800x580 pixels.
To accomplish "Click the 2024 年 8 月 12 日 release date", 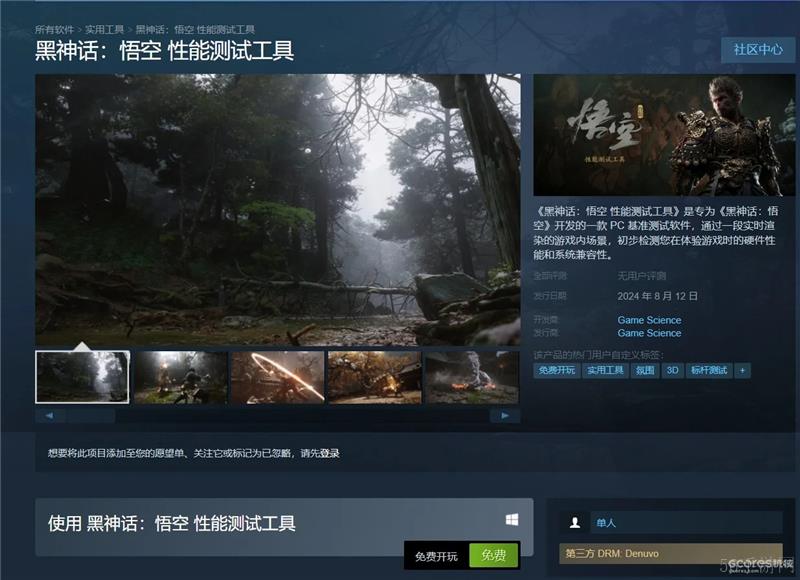I will [657, 296].
